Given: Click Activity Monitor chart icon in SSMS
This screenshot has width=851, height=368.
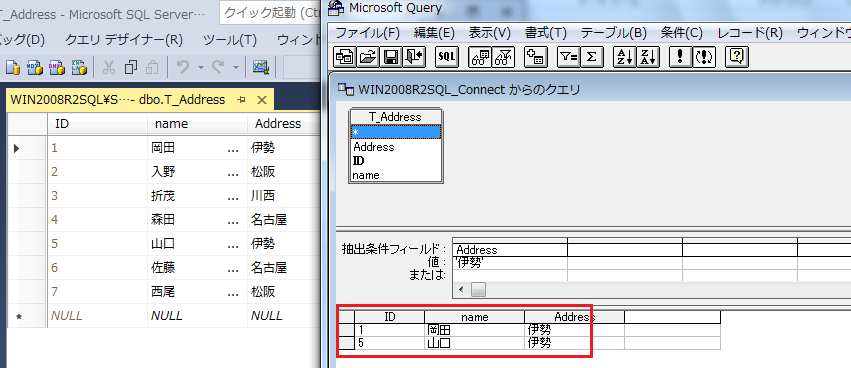Looking at the screenshot, I should (262, 67).
